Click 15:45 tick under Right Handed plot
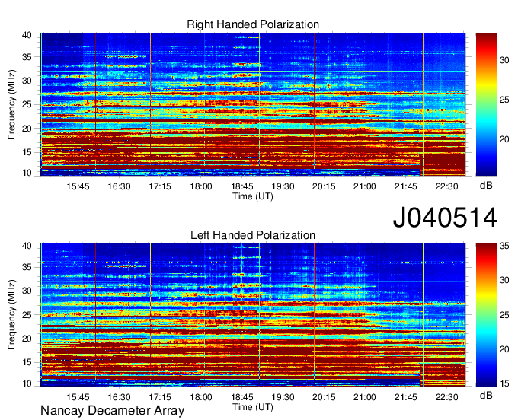Image resolution: width=518 pixels, height=420 pixels. point(78,186)
